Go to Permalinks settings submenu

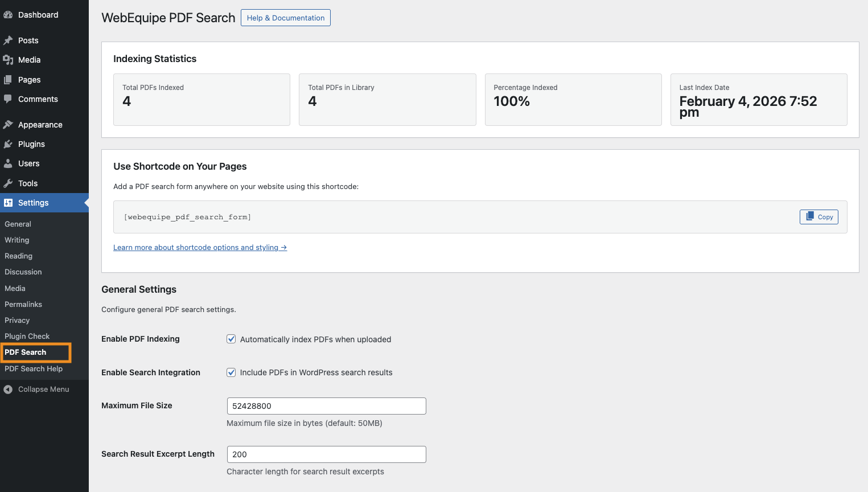click(23, 305)
